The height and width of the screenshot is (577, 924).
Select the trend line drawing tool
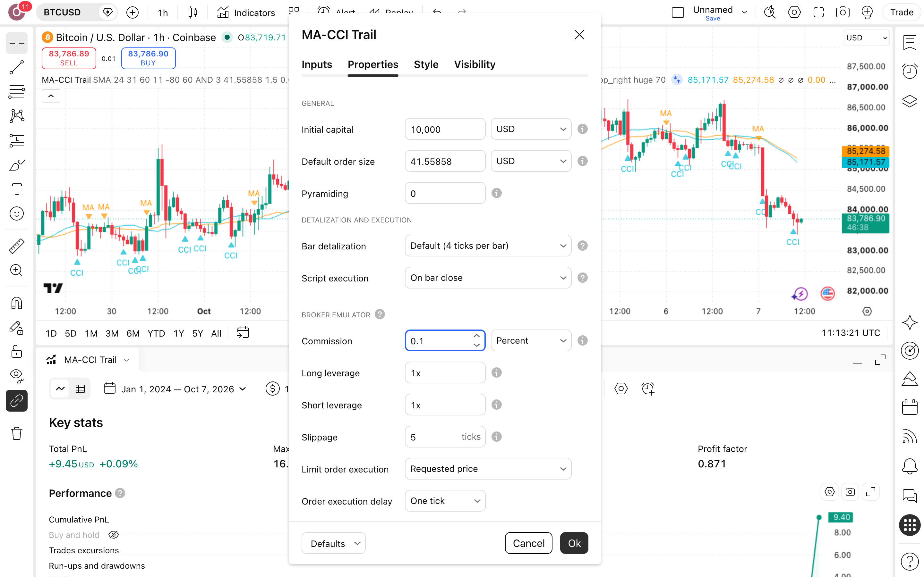pos(16,68)
